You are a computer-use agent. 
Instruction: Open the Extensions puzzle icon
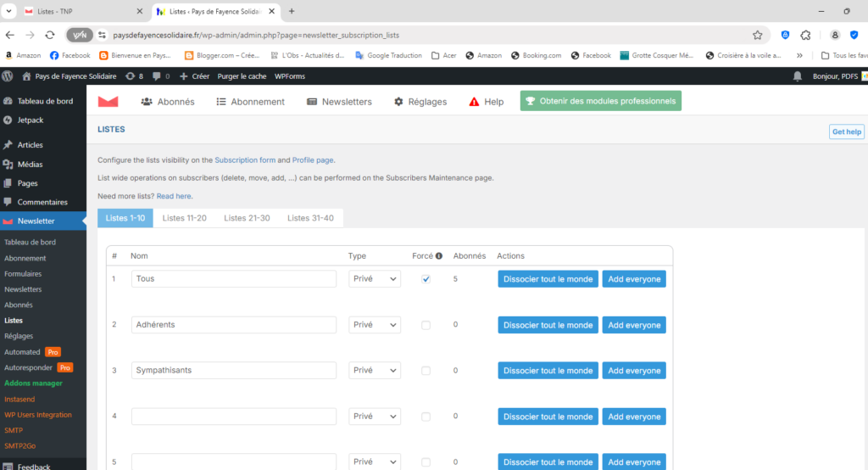click(805, 35)
